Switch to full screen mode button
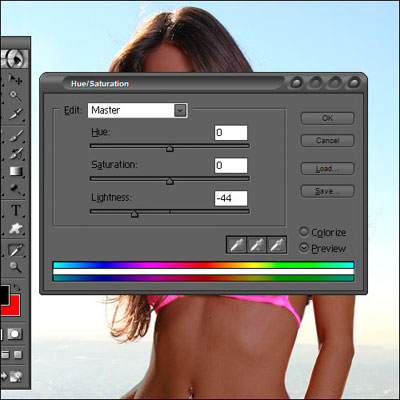 point(18,355)
